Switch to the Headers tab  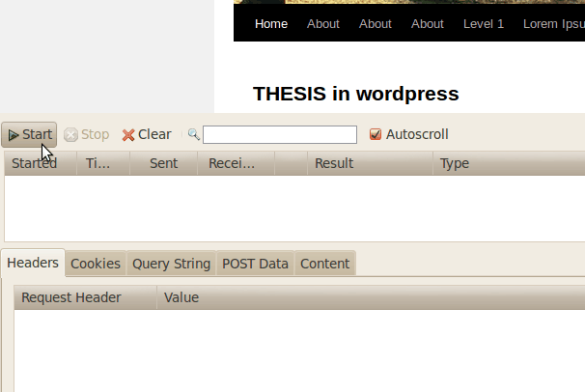tap(33, 263)
